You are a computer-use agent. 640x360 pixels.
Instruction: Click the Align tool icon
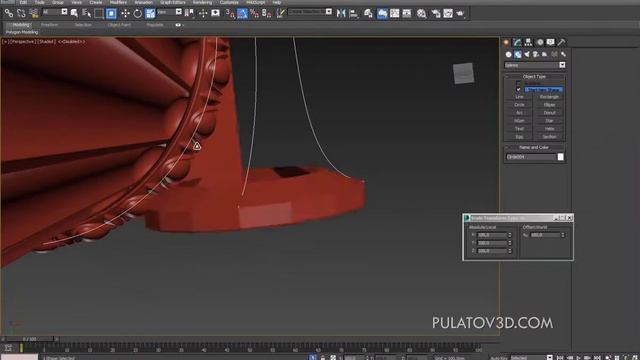[x=353, y=13]
